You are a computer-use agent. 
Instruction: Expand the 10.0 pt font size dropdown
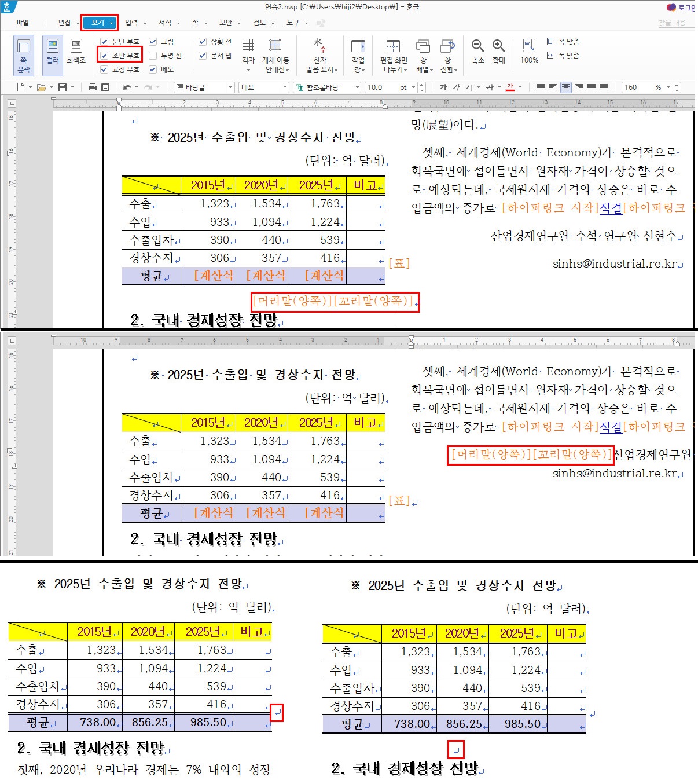[x=413, y=87]
